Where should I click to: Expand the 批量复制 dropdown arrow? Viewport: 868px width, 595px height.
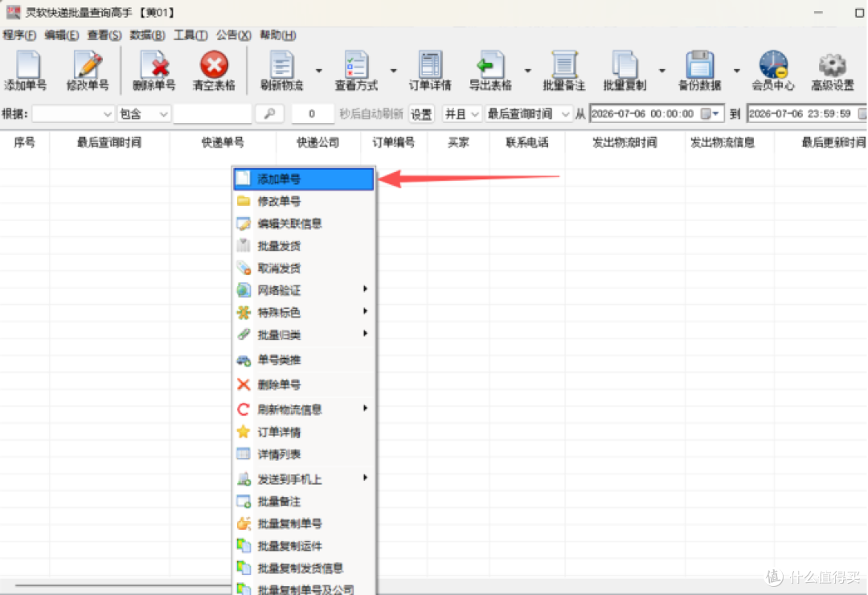662,71
